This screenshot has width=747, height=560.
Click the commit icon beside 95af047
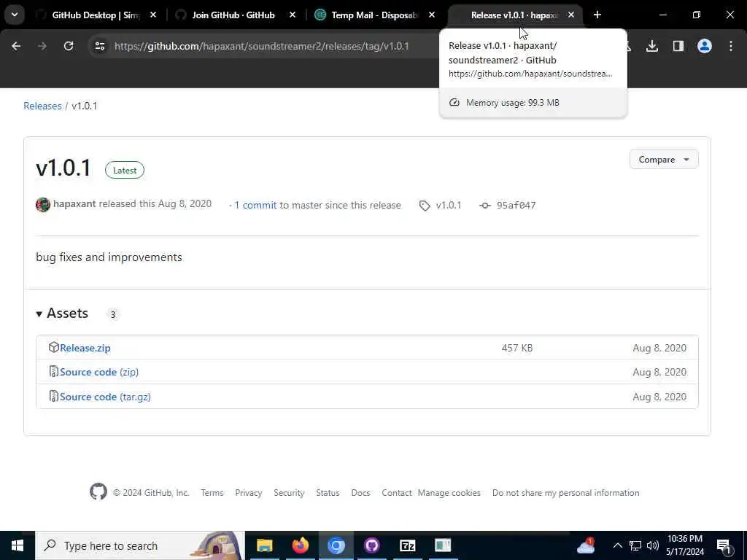click(485, 206)
